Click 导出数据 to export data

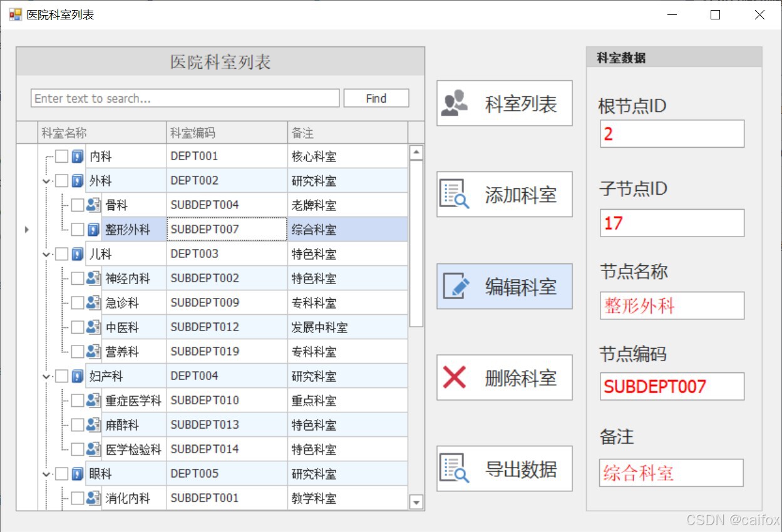(x=505, y=469)
